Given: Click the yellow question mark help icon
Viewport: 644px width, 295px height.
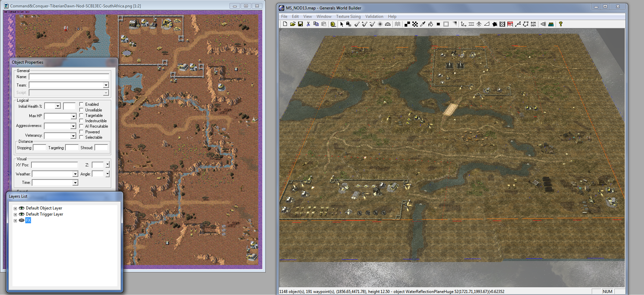Looking at the screenshot, I should coord(560,24).
